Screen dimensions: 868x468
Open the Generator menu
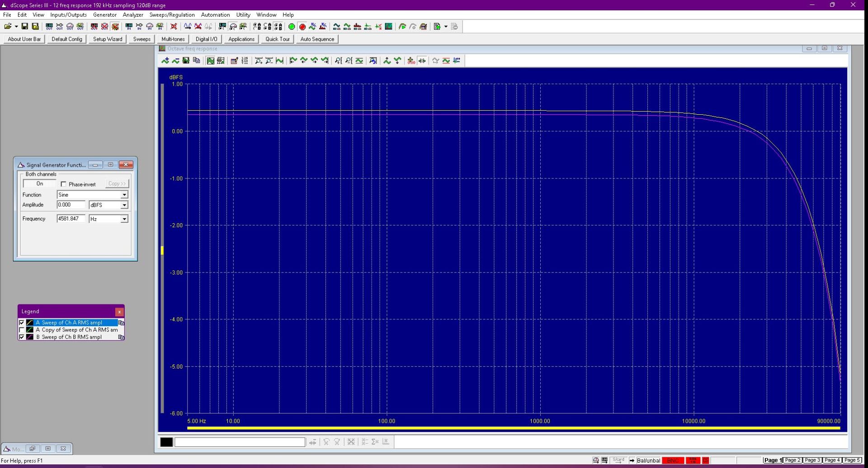point(105,15)
